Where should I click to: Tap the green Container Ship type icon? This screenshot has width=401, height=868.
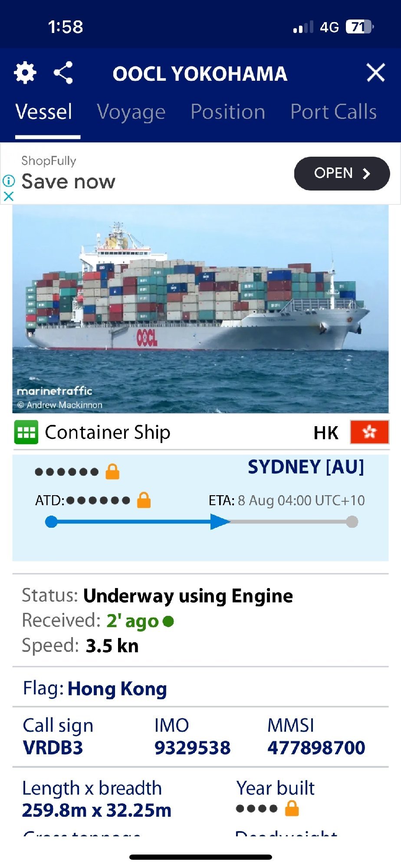pyautogui.click(x=26, y=432)
